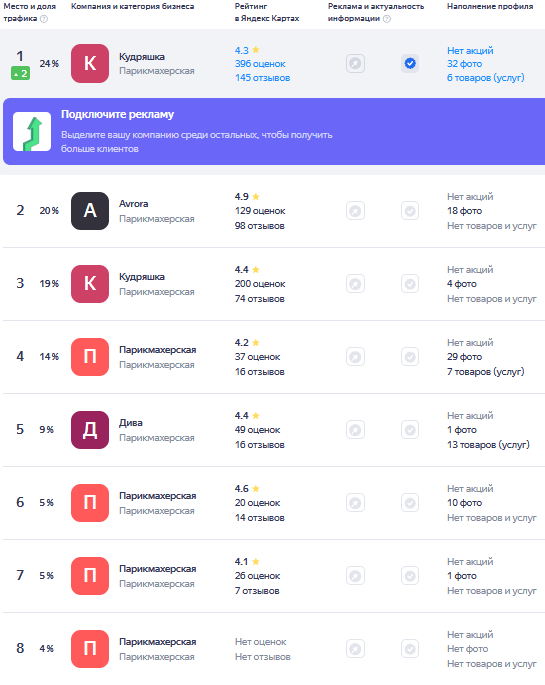This screenshot has height=685, width=545.
Task: Click the rank 4 Парикмахерская 'П' logo
Action: tap(90, 357)
